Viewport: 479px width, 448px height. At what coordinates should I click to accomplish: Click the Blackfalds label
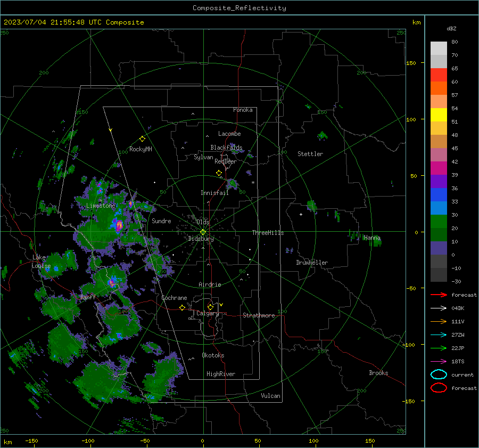(x=226, y=148)
